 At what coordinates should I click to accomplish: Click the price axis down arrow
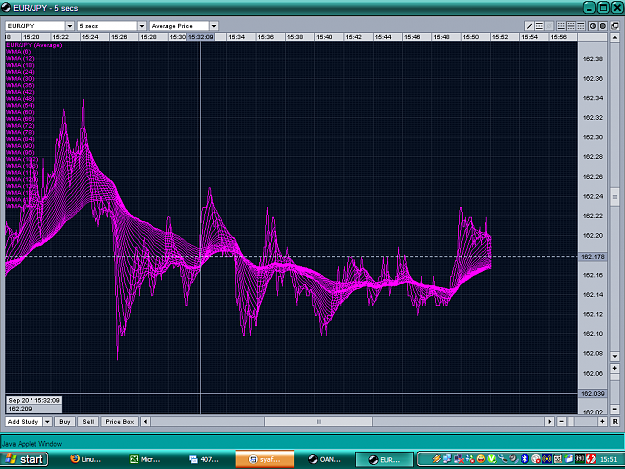click(x=615, y=356)
